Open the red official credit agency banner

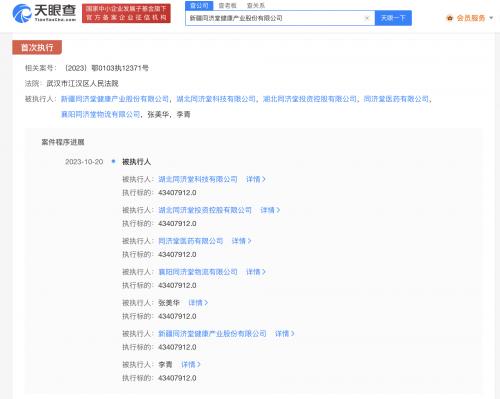coord(126,13)
